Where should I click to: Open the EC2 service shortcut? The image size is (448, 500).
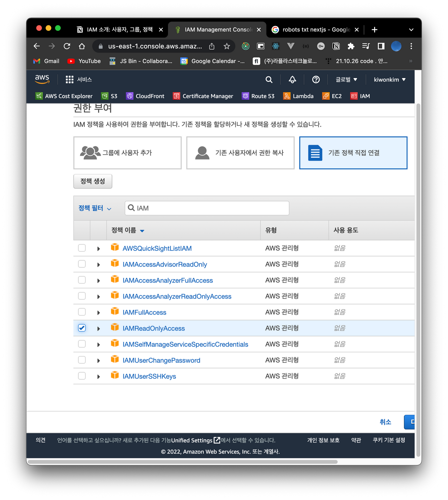tap(332, 96)
